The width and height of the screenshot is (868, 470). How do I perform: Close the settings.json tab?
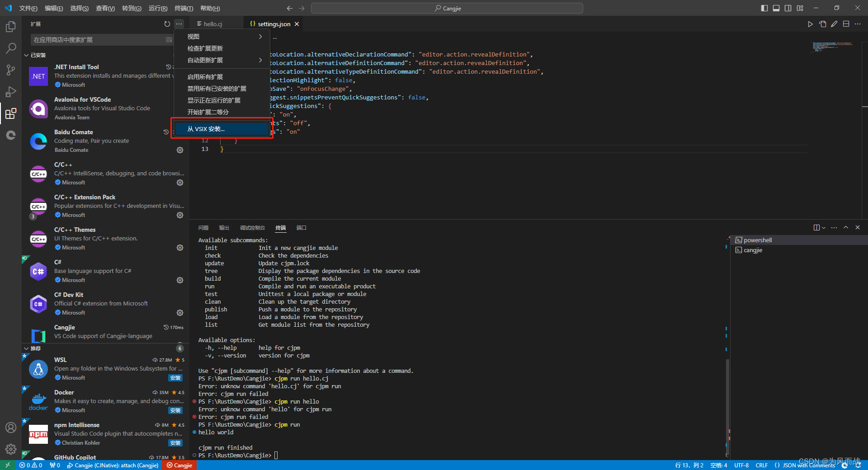pos(297,24)
